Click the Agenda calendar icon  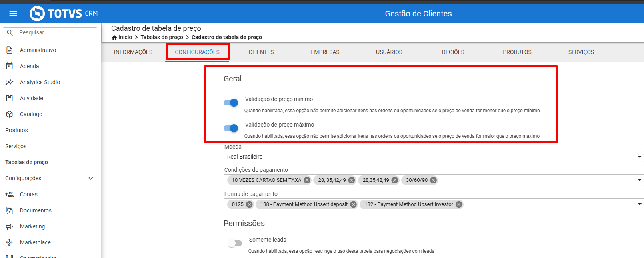pyautogui.click(x=10, y=66)
